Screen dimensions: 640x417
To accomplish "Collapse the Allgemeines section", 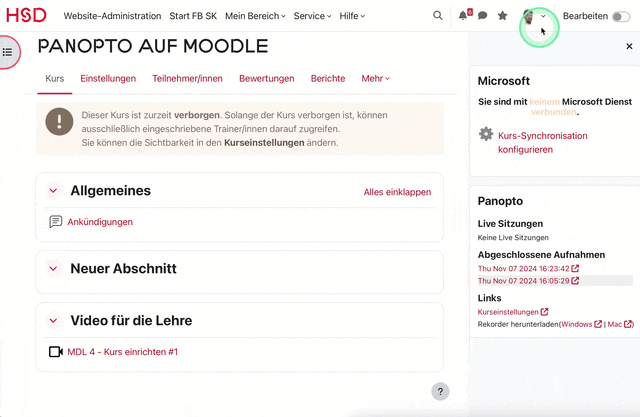I will click(x=53, y=190).
